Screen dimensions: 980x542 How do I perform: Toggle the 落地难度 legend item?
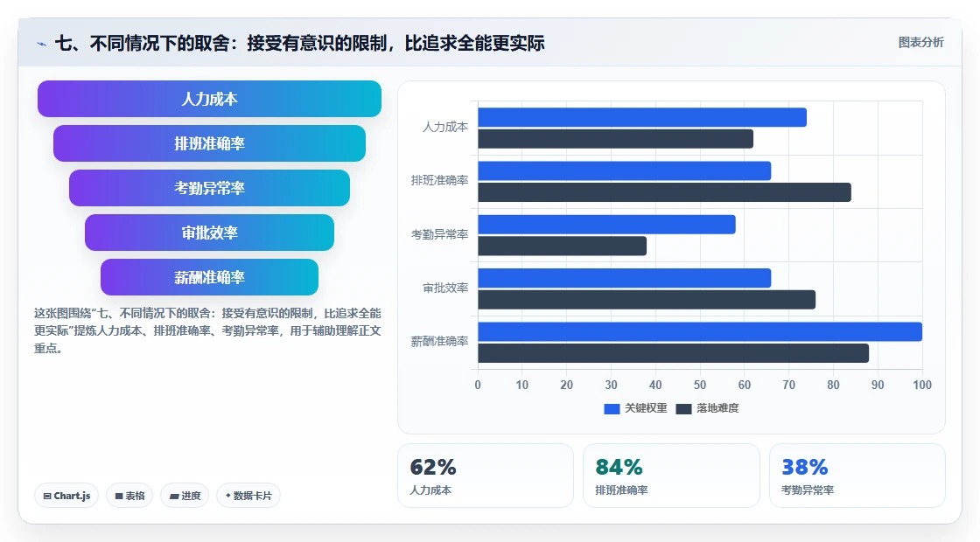pyautogui.click(x=708, y=408)
